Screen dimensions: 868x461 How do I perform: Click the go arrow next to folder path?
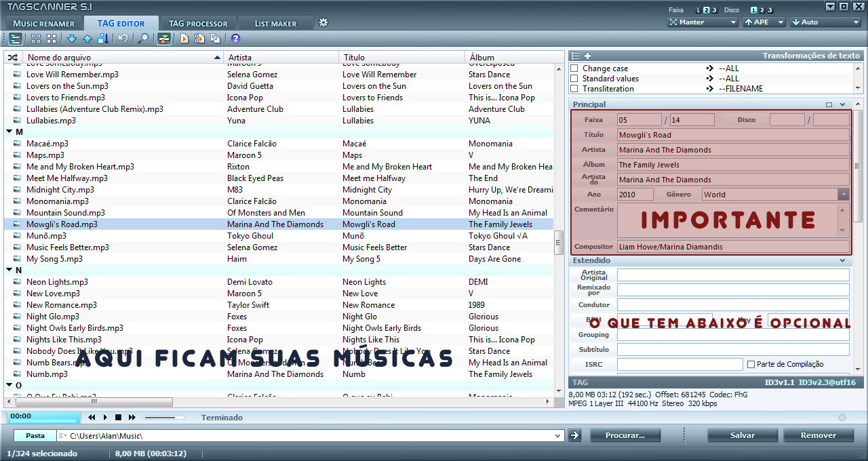click(574, 435)
